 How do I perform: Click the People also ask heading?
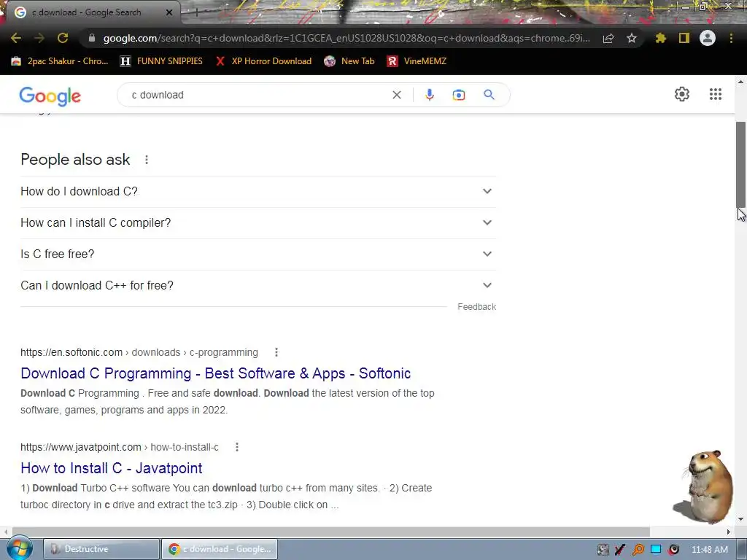click(75, 160)
